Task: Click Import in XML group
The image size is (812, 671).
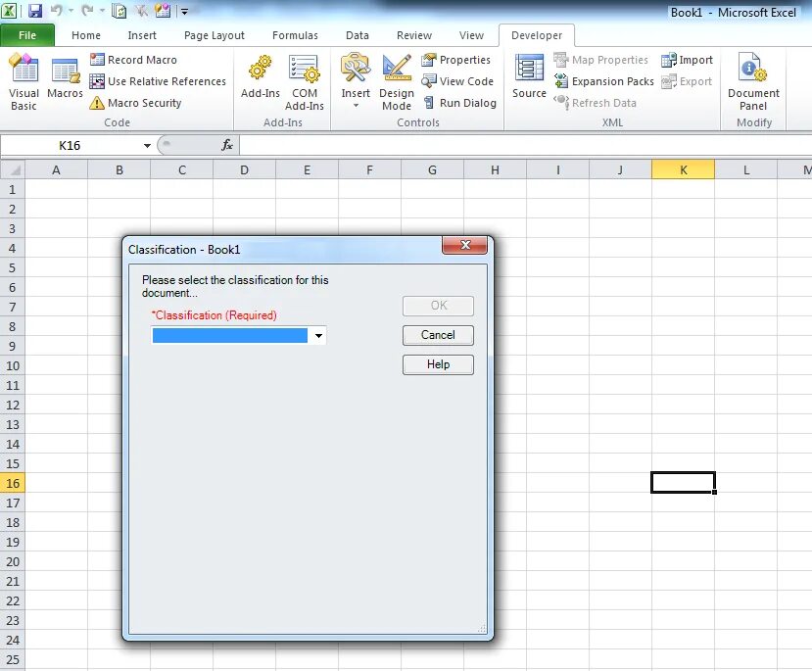Action: pos(688,60)
